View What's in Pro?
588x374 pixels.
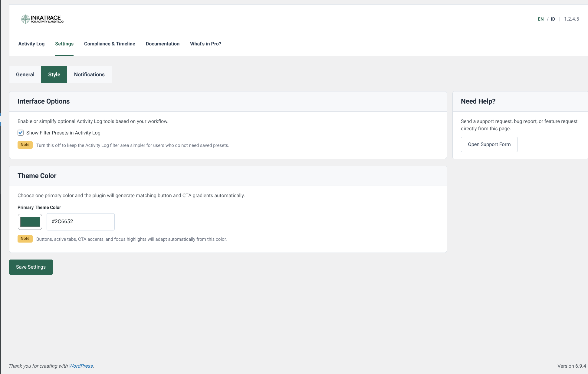click(x=205, y=44)
